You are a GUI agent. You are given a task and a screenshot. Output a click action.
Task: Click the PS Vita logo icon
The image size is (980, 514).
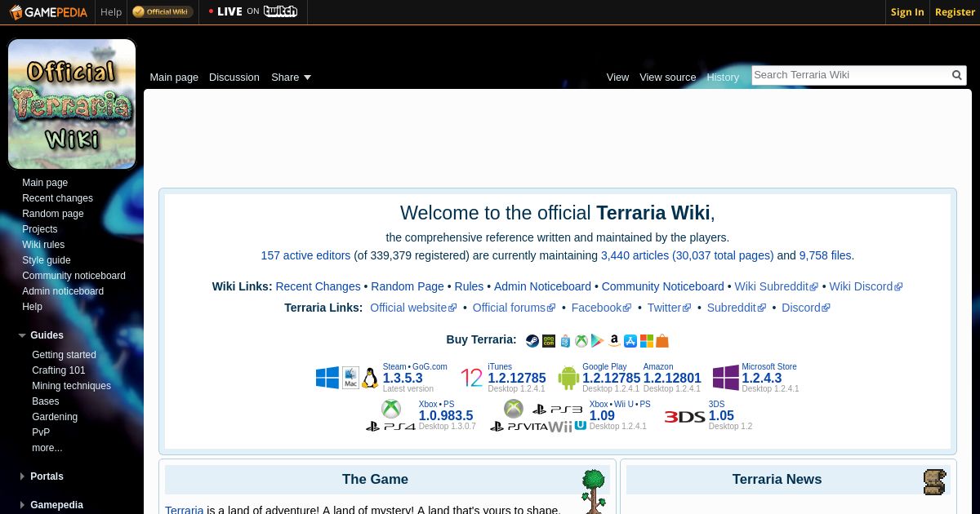pyautogui.click(x=519, y=426)
